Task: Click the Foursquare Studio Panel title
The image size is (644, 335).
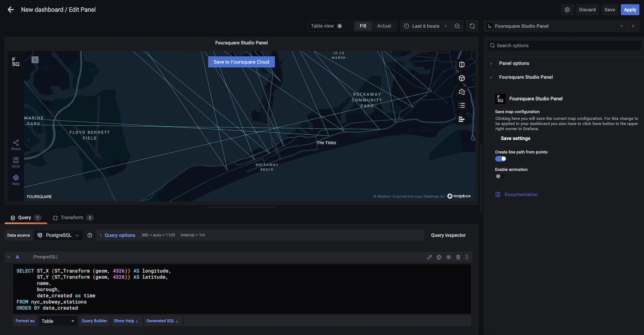Action: [242, 43]
